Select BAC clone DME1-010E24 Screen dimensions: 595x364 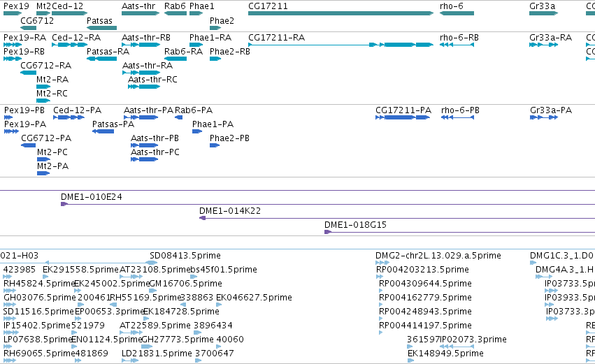pyautogui.click(x=328, y=205)
